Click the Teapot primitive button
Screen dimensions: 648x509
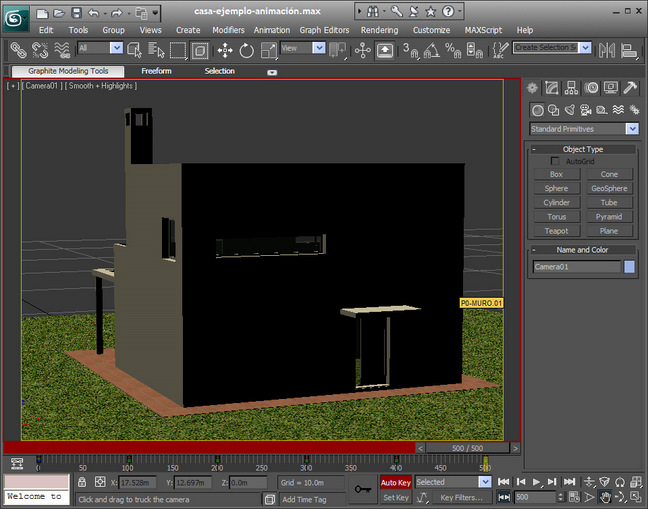(557, 231)
